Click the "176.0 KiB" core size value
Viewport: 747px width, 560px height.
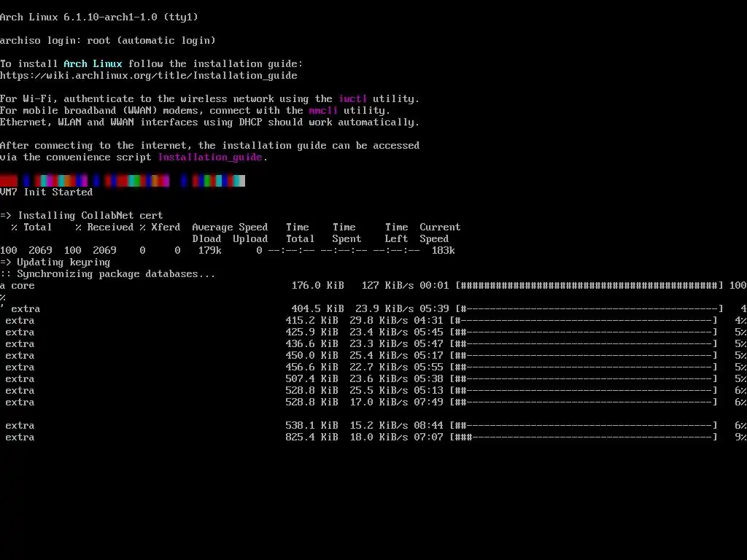[318, 286]
